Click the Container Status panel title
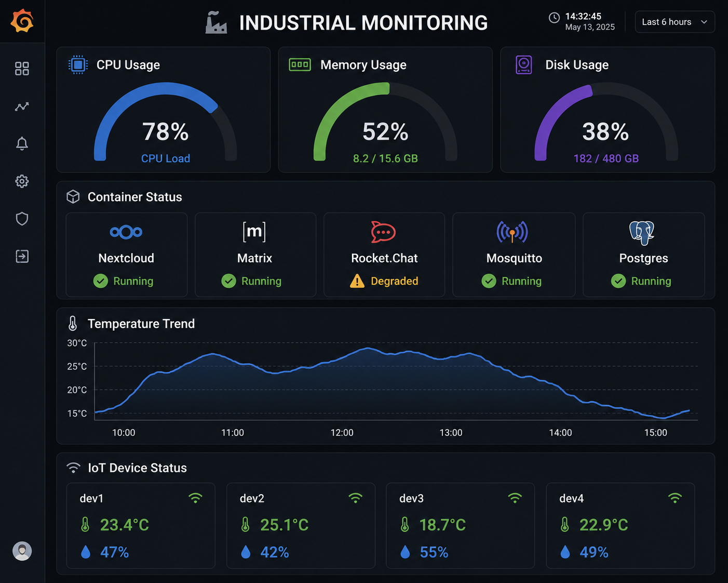 (135, 197)
